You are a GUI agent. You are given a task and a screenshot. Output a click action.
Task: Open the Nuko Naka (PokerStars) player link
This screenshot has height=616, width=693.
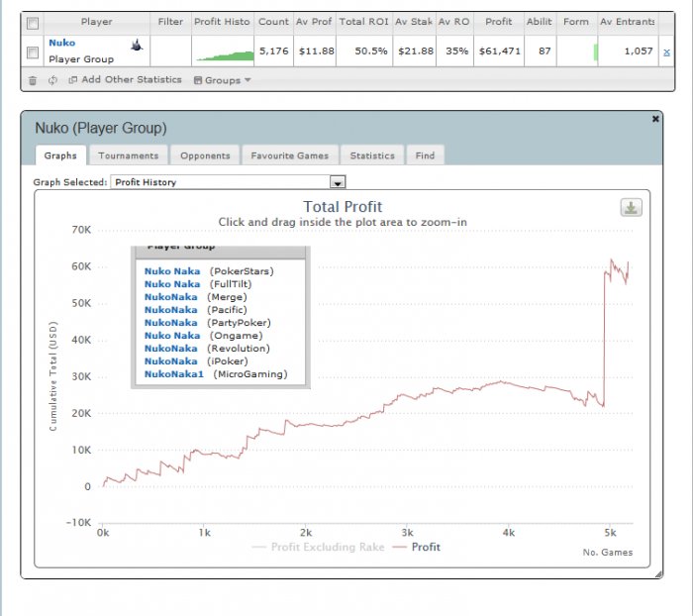(x=172, y=271)
